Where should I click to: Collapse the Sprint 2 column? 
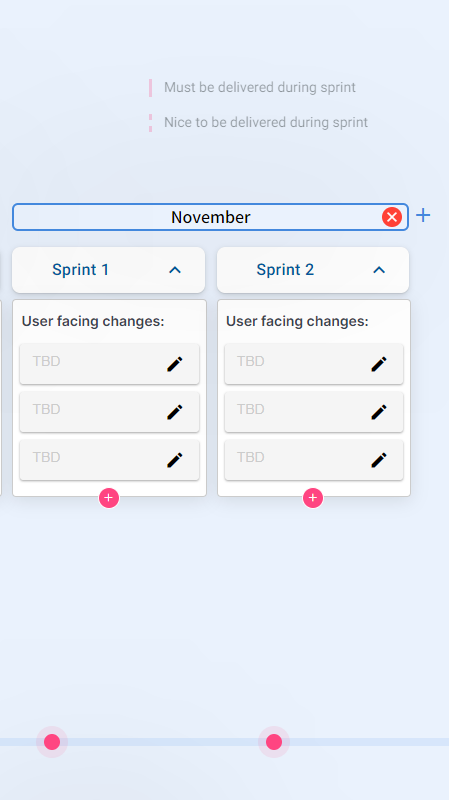(379, 270)
